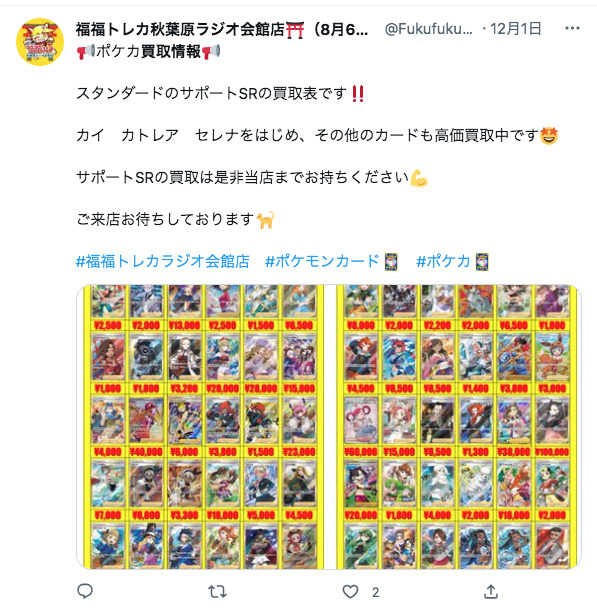
Task: Open the three-dot more options menu
Action: [572, 28]
